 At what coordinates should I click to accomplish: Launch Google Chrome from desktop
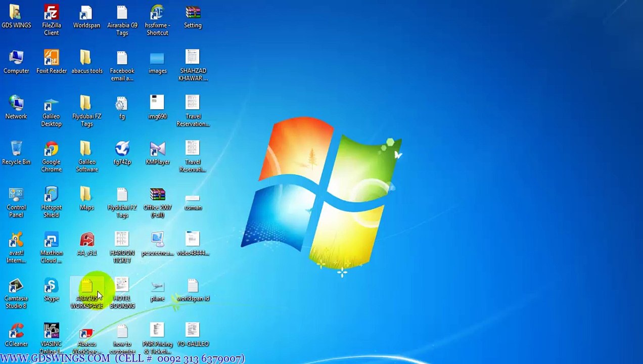51,157
